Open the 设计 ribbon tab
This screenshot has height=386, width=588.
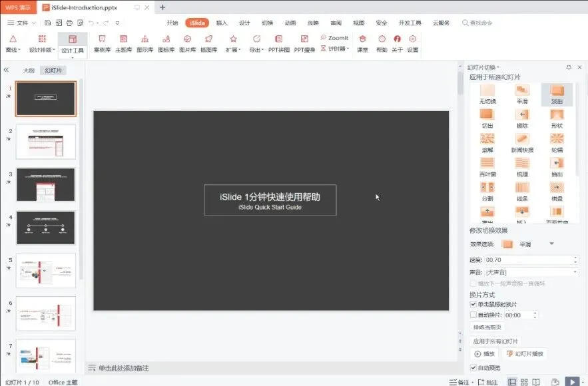click(244, 23)
